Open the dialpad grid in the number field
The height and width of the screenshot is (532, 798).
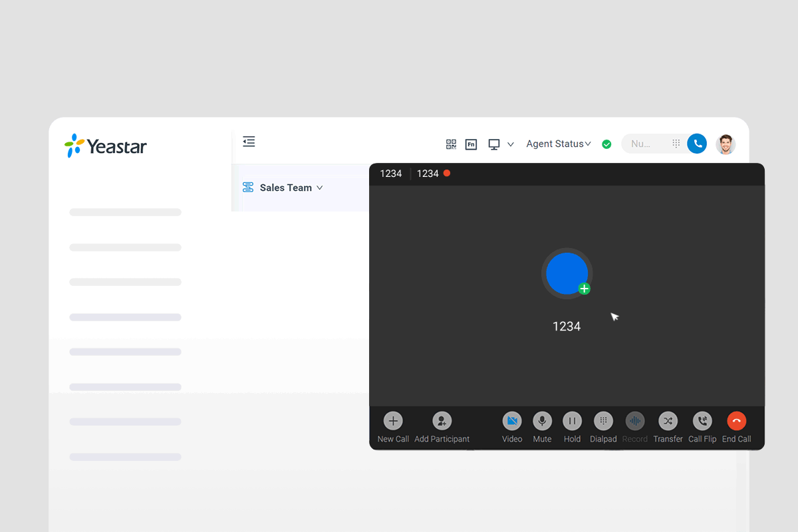(676, 144)
